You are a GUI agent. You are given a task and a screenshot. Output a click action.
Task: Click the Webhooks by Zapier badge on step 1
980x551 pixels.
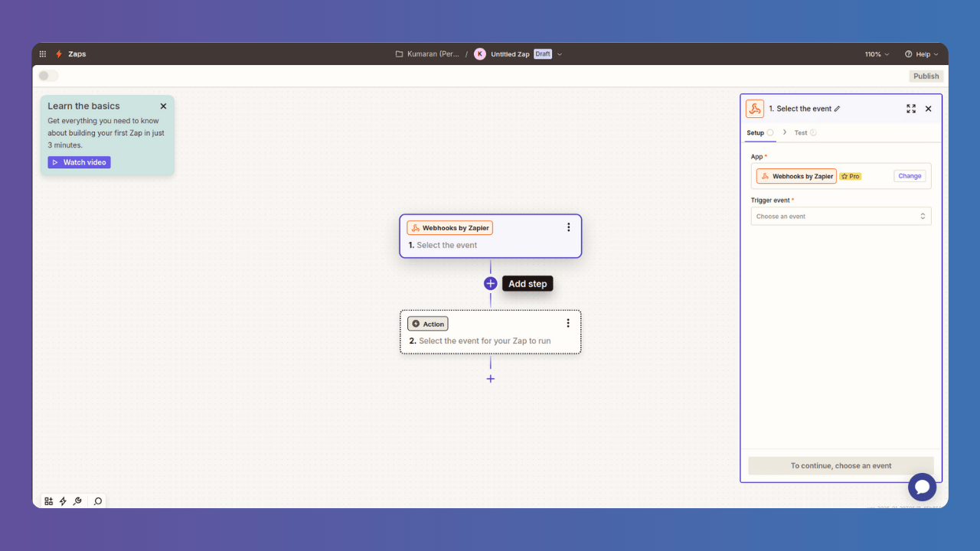449,228
